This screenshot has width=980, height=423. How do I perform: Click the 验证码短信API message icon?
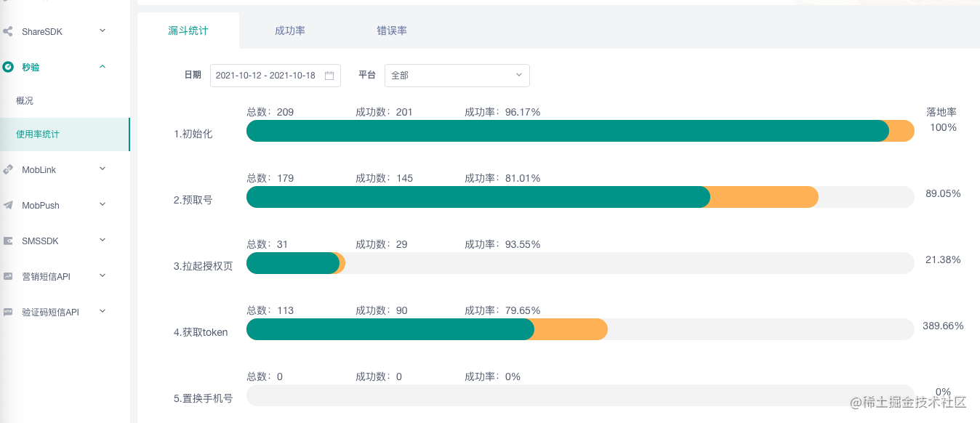coord(8,312)
